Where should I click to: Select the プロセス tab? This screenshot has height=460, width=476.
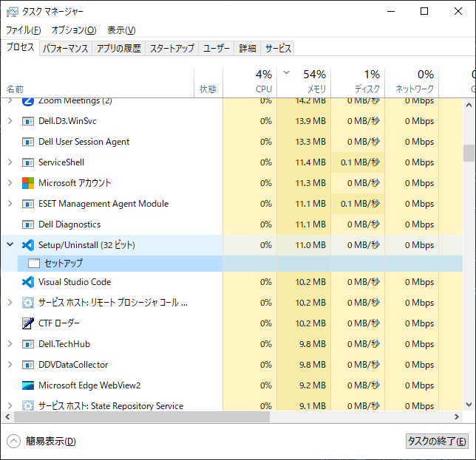coord(21,47)
